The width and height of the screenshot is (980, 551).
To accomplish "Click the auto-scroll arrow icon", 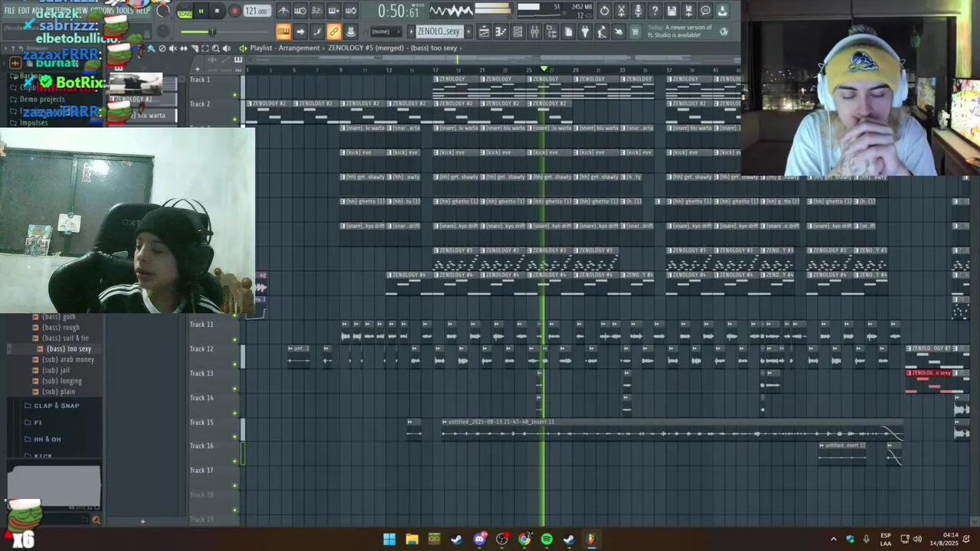I will point(300,31).
